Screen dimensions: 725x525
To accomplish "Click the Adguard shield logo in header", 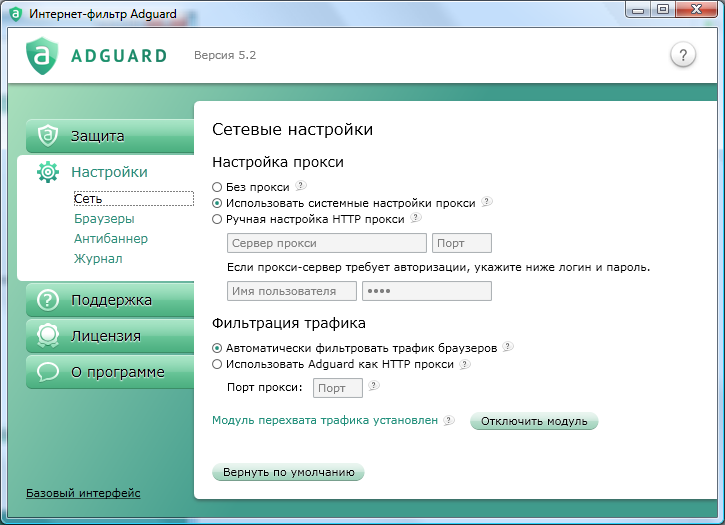I will [42, 56].
